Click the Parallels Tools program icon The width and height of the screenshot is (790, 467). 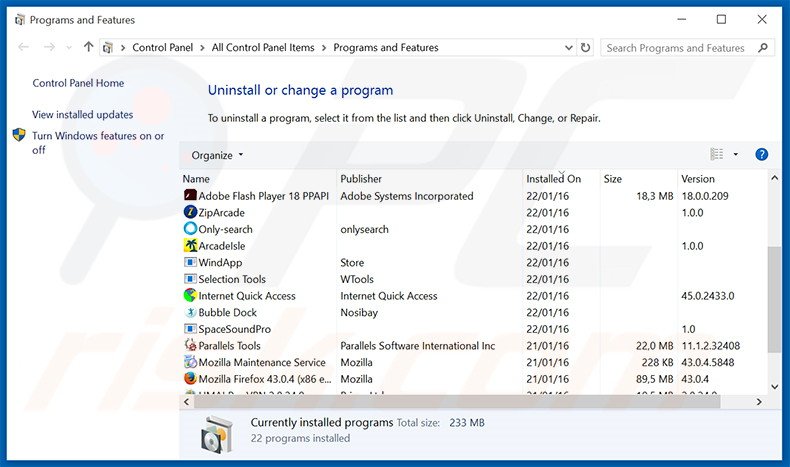coord(190,345)
